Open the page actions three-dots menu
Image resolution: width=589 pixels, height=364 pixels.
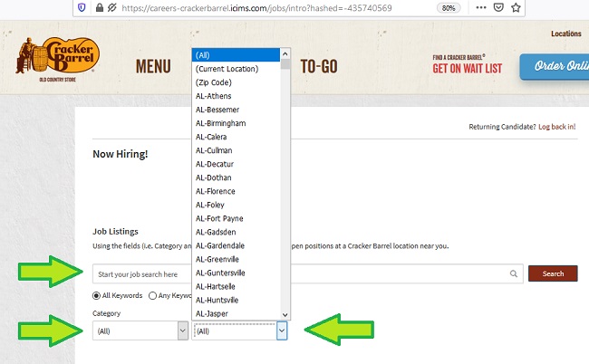point(481,7)
